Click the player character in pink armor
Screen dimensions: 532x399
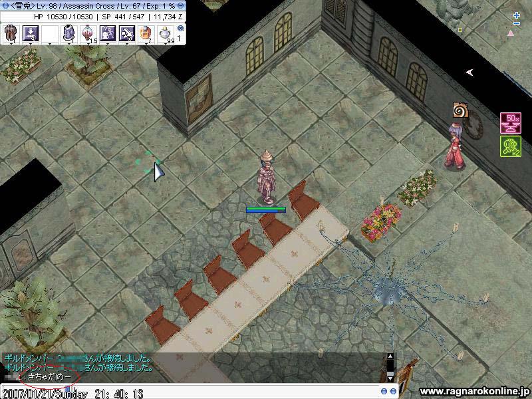click(267, 177)
